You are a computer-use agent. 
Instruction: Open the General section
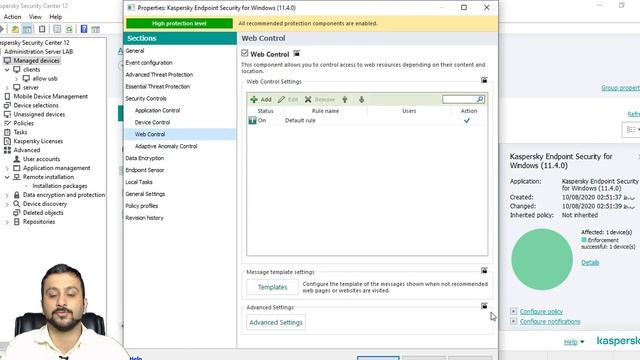pyautogui.click(x=135, y=51)
